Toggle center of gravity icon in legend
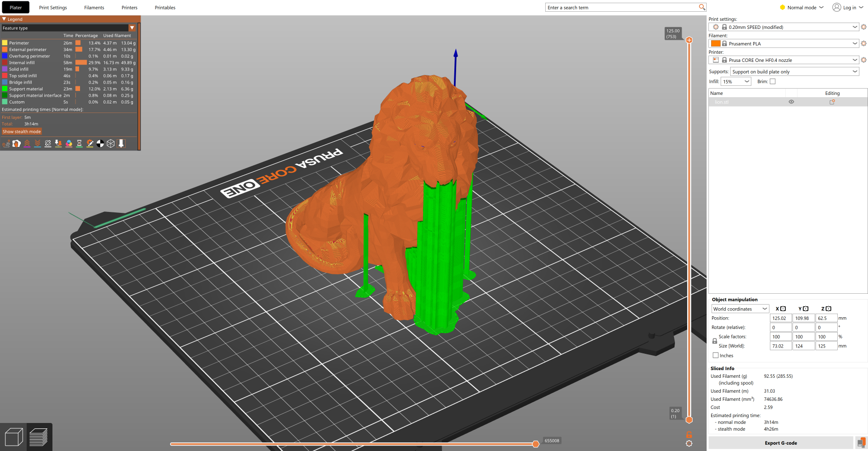868x451 pixels. tap(100, 144)
